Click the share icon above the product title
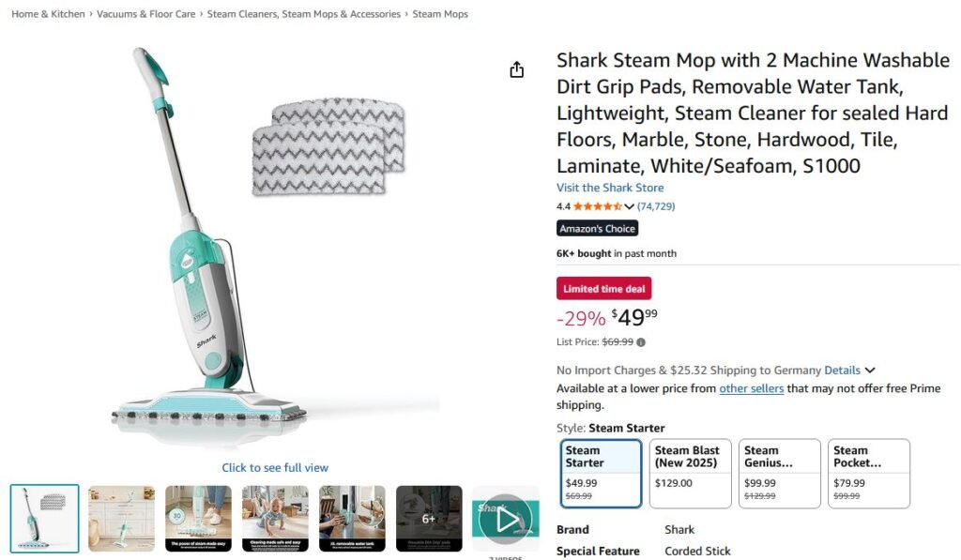Viewport: 961px width, 560px height. [516, 69]
